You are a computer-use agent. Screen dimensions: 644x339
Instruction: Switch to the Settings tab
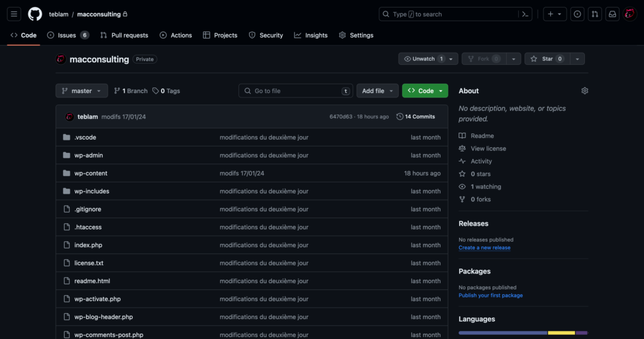tap(356, 35)
